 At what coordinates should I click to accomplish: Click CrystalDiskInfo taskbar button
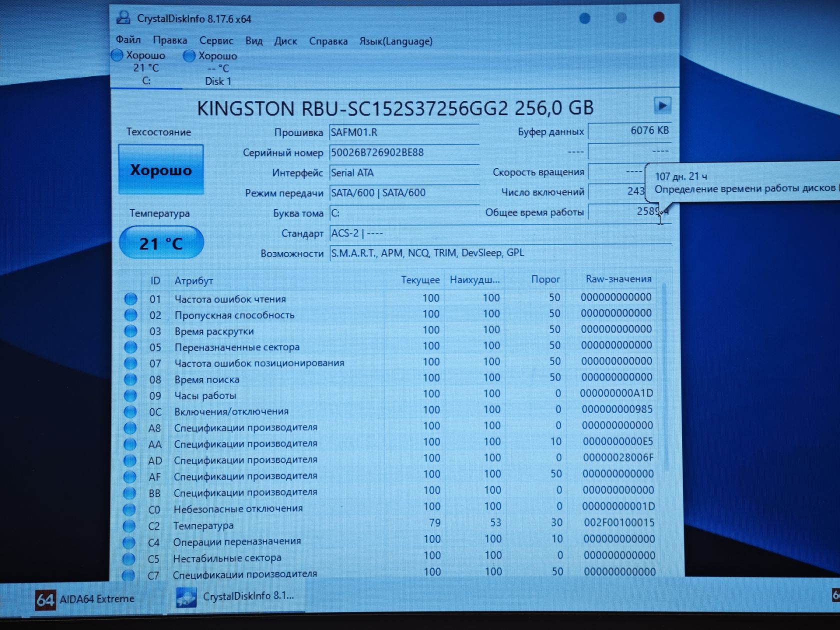coord(236,596)
